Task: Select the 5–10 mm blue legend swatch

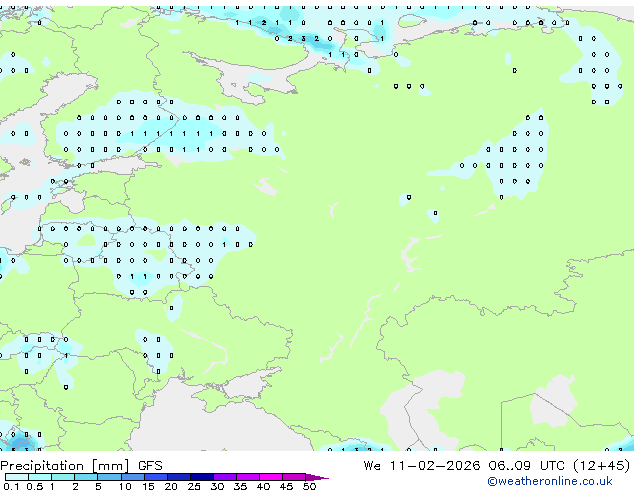Action: click(x=109, y=477)
